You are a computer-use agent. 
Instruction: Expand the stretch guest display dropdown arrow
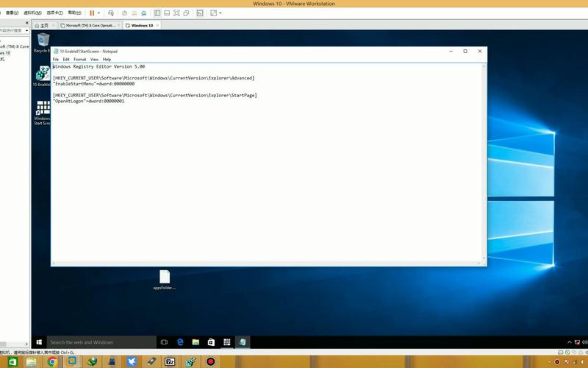pos(220,13)
